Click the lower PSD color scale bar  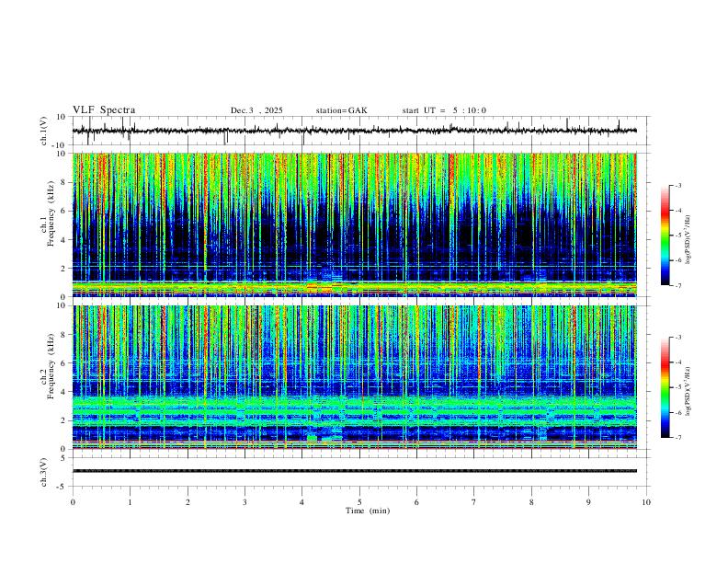pos(665,387)
